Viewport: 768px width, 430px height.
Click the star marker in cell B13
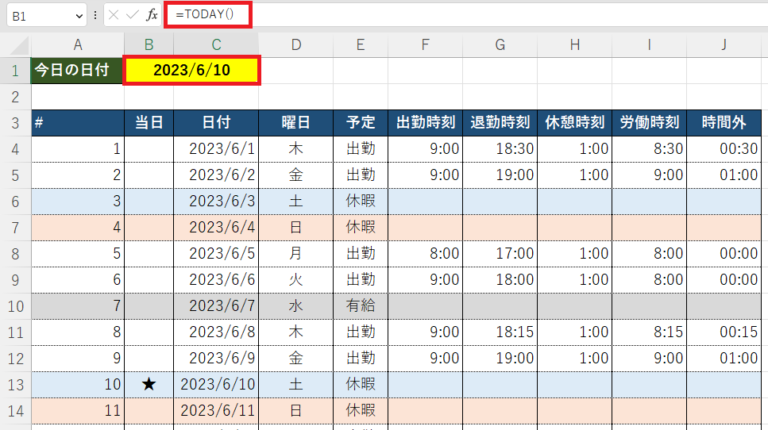pyautogui.click(x=149, y=383)
